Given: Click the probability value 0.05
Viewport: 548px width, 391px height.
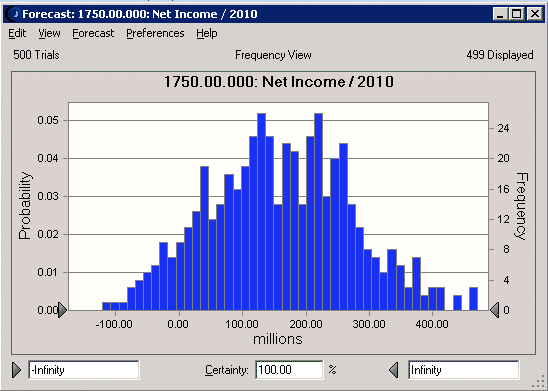Looking at the screenshot, I should [x=48, y=120].
